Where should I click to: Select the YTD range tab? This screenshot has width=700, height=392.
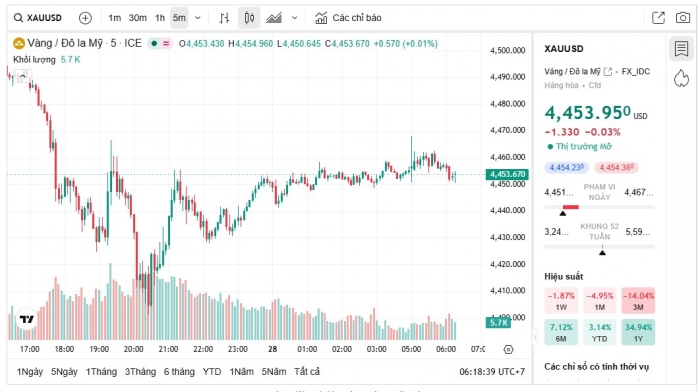pyautogui.click(x=212, y=371)
